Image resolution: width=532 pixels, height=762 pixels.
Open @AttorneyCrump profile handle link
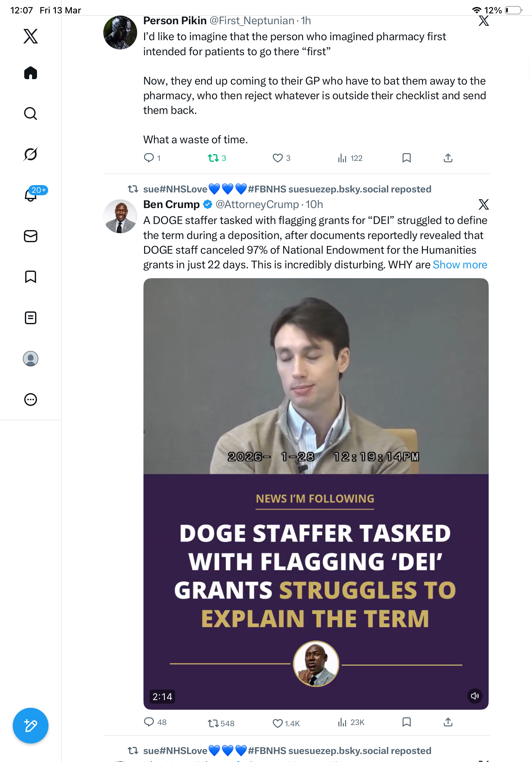pos(257,205)
